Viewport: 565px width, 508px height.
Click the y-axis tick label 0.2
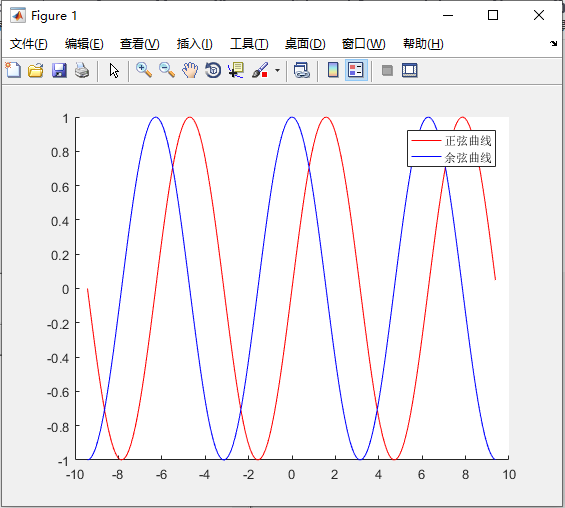(x=60, y=255)
